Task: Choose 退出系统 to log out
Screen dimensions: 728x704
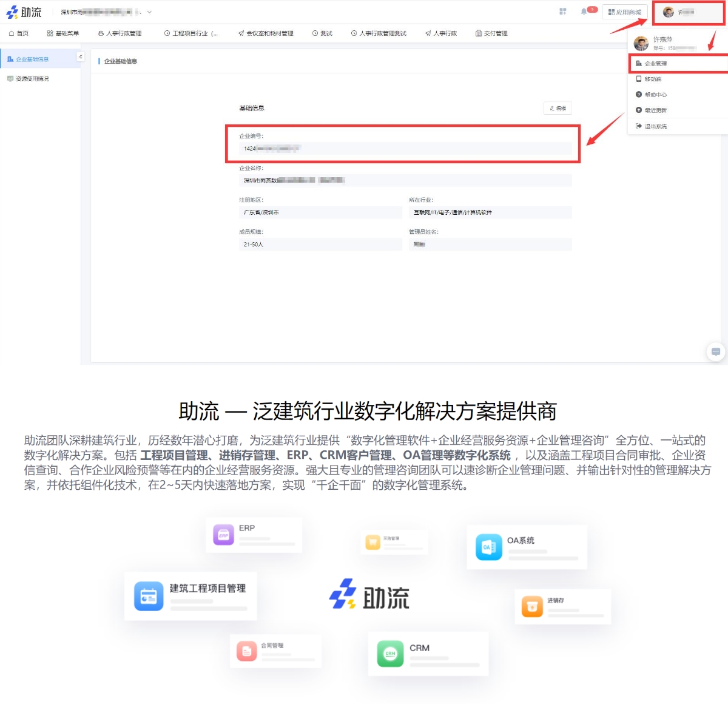Action: pos(655,126)
